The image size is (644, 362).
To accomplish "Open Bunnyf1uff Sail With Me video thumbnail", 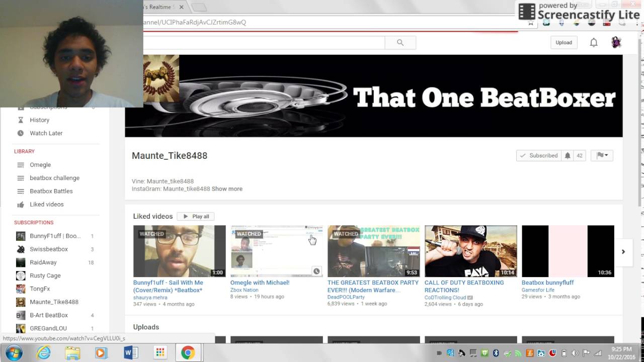I will pyautogui.click(x=180, y=251).
